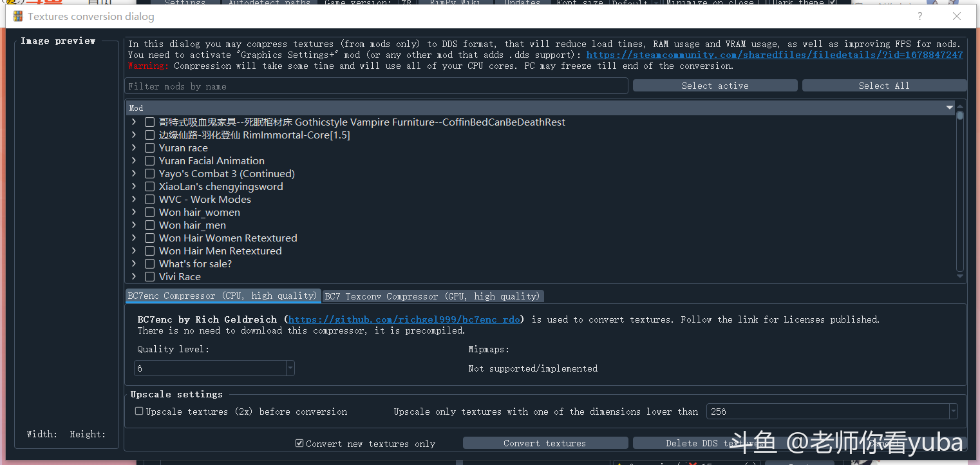The height and width of the screenshot is (465, 980).
Task: Check the Yuran race mod checkbox
Action: coord(149,148)
